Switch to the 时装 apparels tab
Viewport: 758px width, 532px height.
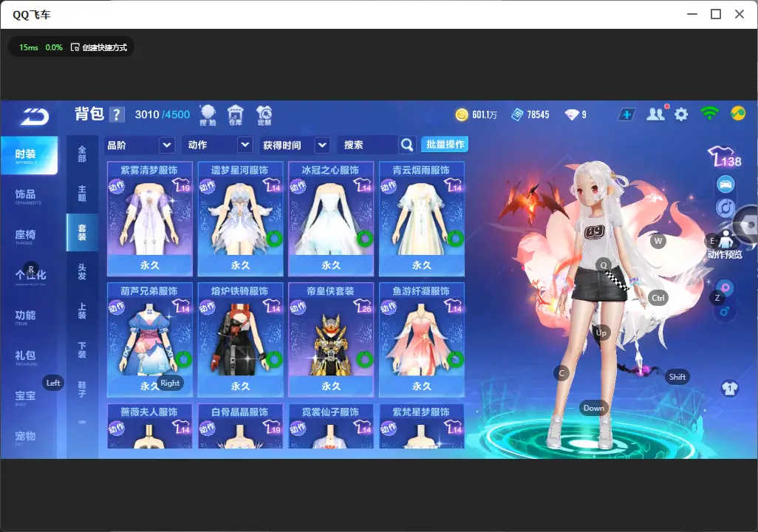[29, 155]
